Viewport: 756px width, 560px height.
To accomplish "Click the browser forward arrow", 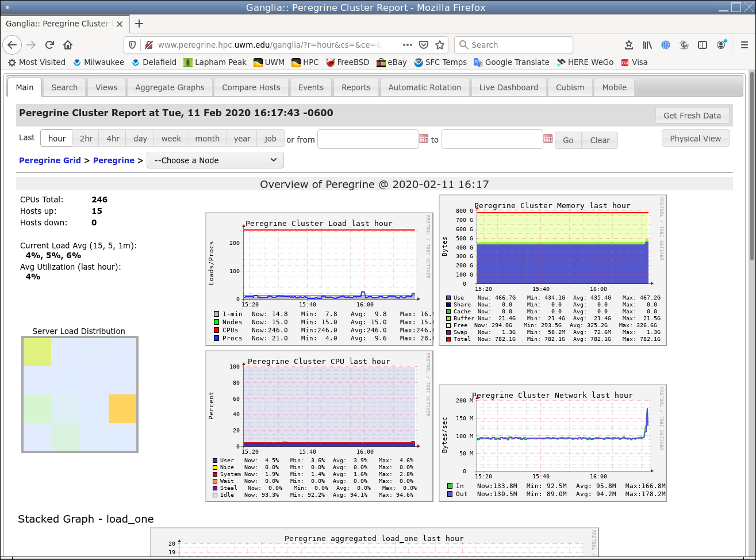I will [32, 45].
